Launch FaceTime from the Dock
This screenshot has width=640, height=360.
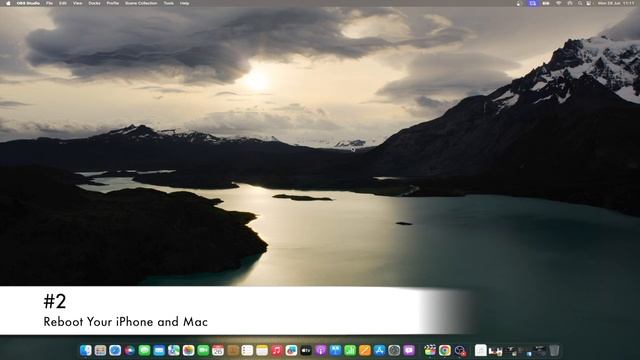(x=203, y=350)
